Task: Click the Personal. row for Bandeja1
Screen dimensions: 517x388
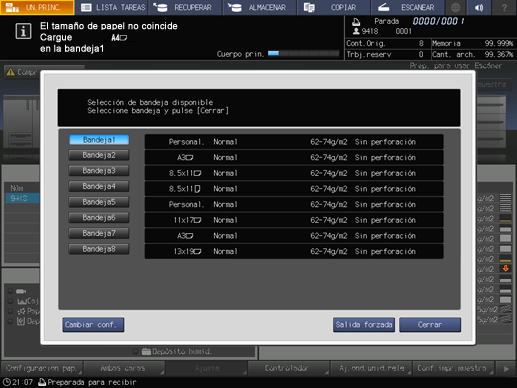Action: 294,142
